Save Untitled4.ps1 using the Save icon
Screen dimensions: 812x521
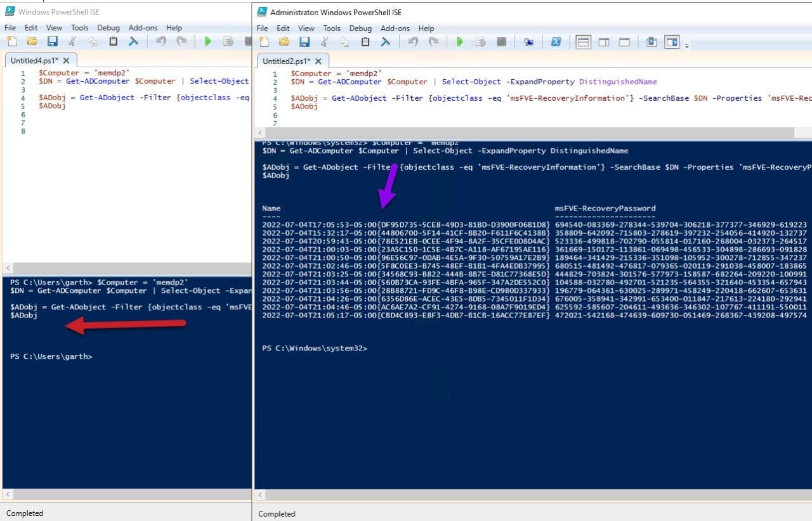click(x=53, y=41)
